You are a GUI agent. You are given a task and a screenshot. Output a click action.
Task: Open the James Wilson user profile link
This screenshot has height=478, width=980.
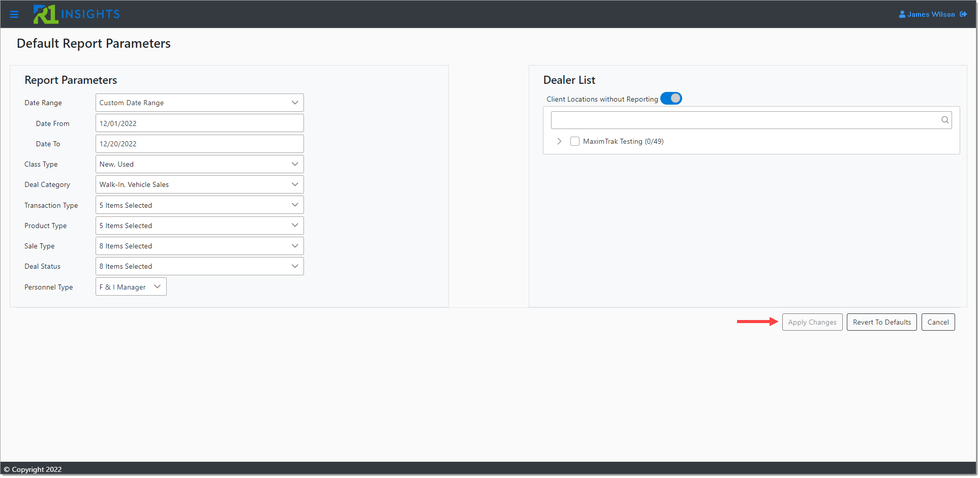tap(927, 14)
